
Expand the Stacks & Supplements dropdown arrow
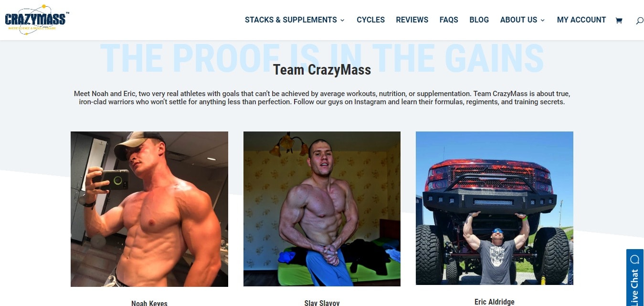coord(342,20)
